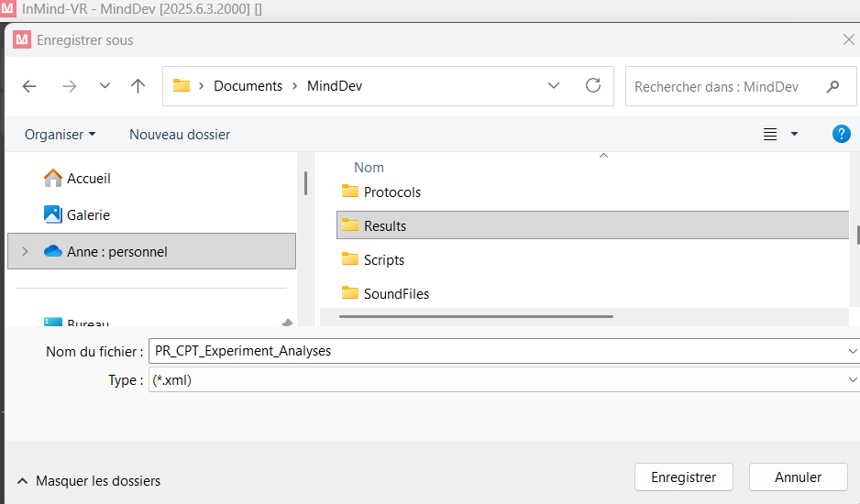Open the Type (*.xml) dropdown
860x504 pixels.
853,379
